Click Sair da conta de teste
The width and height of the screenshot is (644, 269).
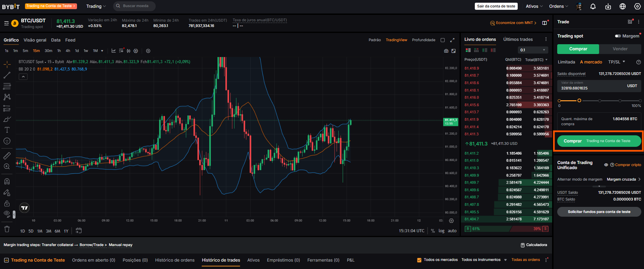pyautogui.click(x=496, y=6)
